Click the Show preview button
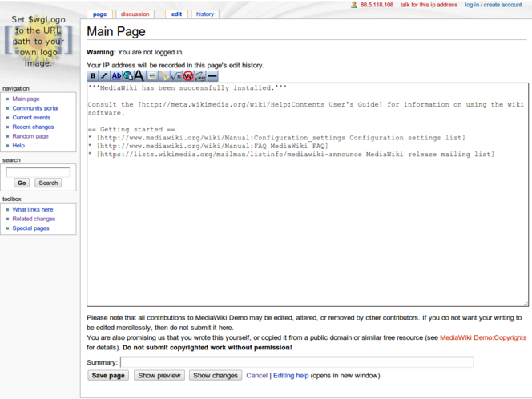The image size is (532, 399). (x=159, y=375)
